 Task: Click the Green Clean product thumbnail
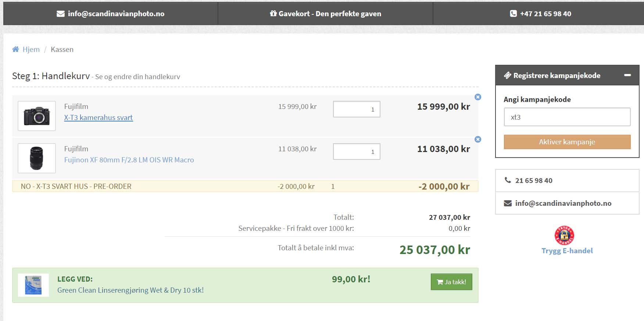point(33,285)
